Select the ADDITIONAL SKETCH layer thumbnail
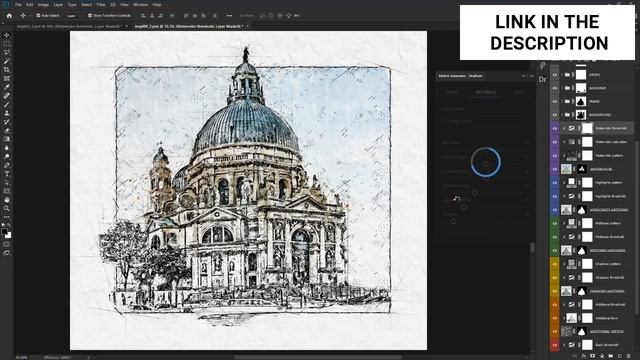This screenshot has width=640, height=360. (x=566, y=331)
